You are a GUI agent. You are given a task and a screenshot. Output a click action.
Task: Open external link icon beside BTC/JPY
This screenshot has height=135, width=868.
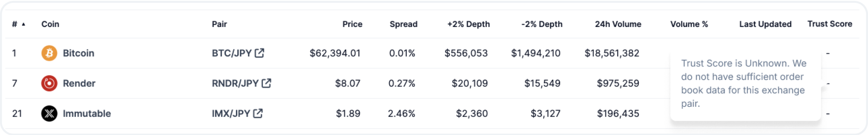[x=259, y=53]
